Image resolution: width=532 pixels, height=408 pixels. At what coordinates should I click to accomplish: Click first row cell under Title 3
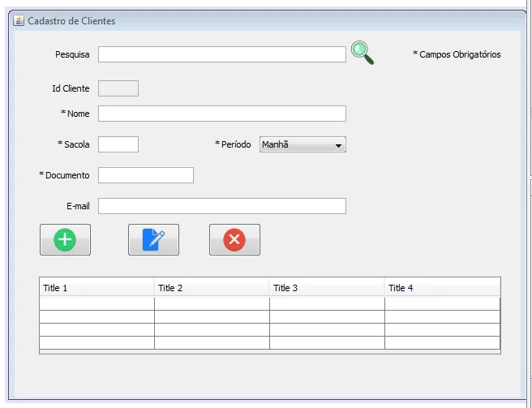point(327,303)
